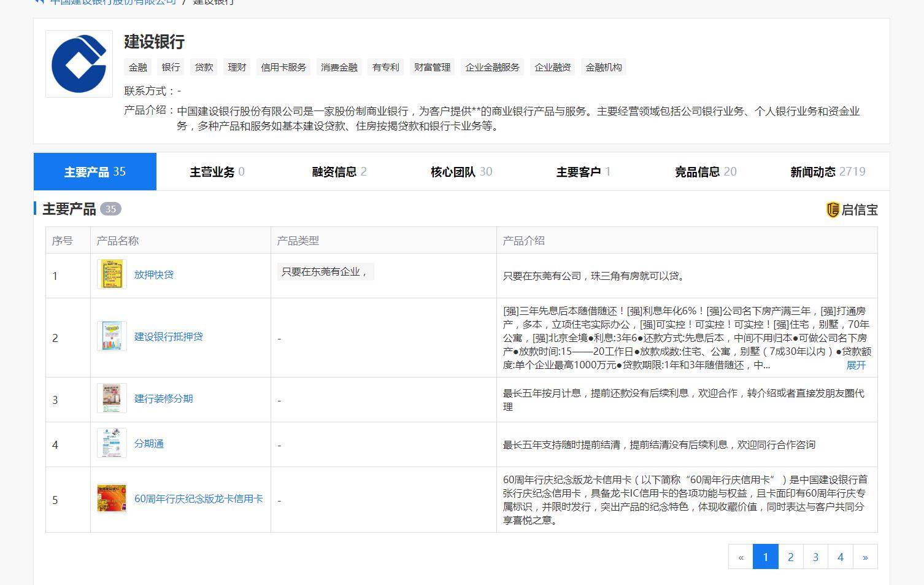The width and height of the screenshot is (924, 585).
Task: Click the back arrow beside the breadcrumb
Action: click(x=39, y=2)
